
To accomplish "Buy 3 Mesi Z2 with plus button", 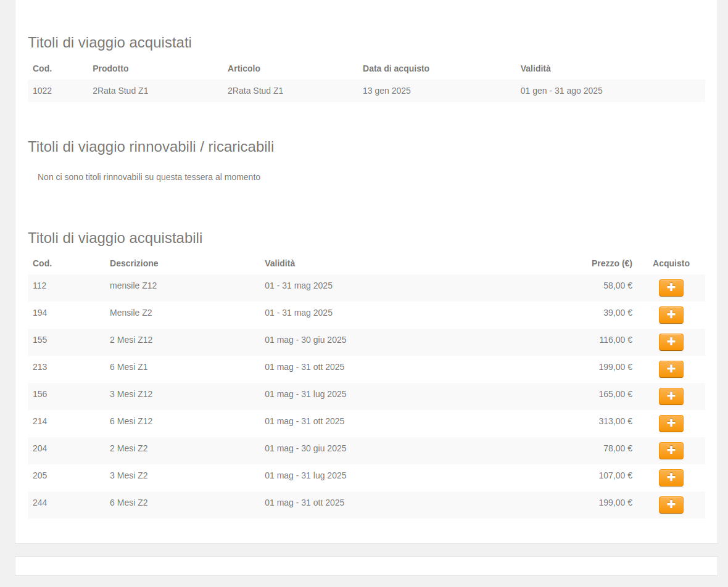I will [671, 478].
